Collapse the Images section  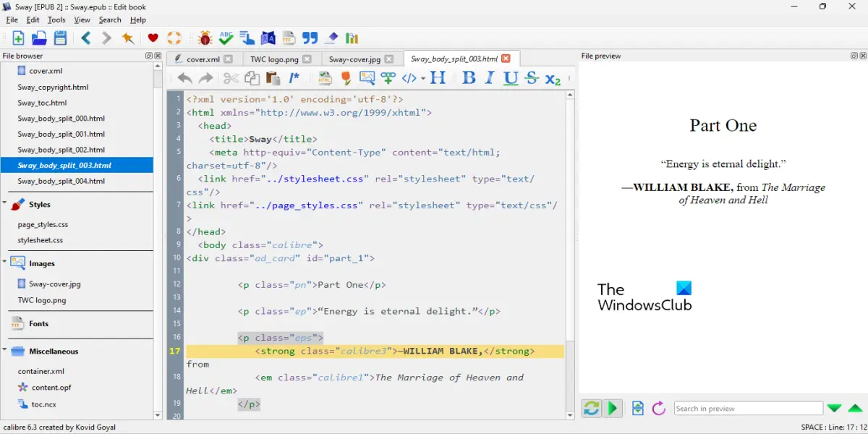[4, 263]
